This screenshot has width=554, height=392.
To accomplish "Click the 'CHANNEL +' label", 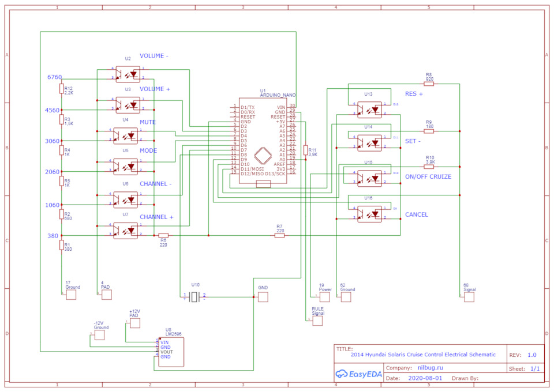I will 156,217.
